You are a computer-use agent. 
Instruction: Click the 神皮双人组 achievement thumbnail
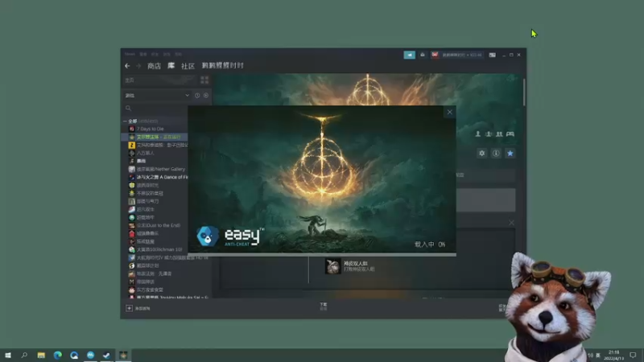coord(332,266)
